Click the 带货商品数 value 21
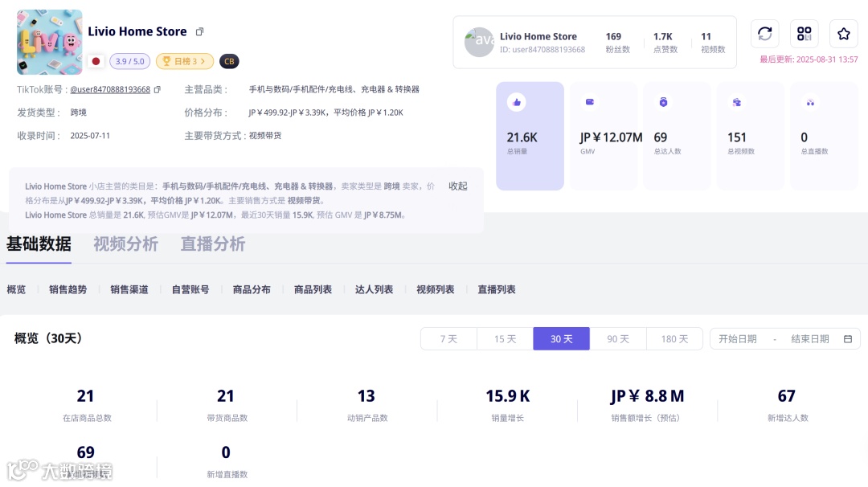Screen dimensions: 868x487 point(226,395)
